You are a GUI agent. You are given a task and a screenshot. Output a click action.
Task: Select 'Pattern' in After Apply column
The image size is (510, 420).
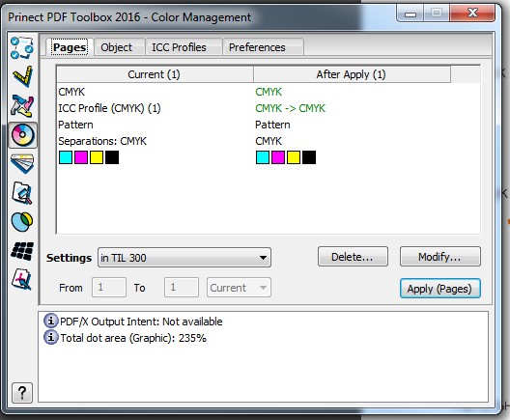coord(272,125)
